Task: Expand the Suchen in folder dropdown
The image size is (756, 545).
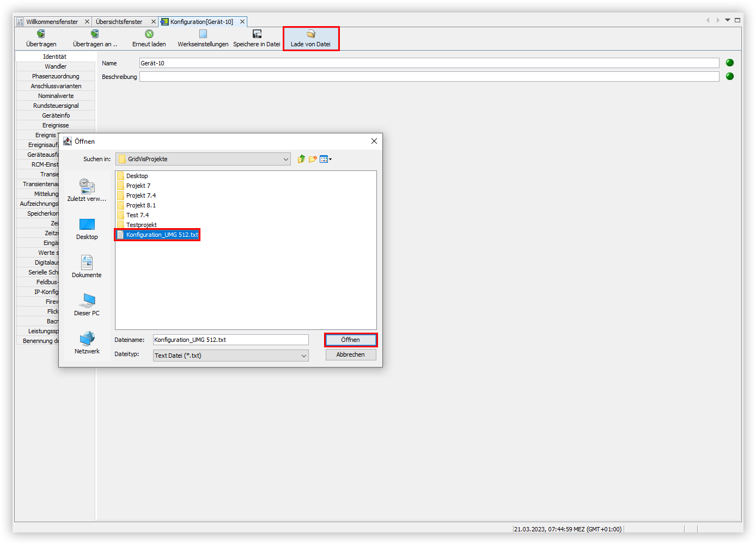Action: point(285,159)
